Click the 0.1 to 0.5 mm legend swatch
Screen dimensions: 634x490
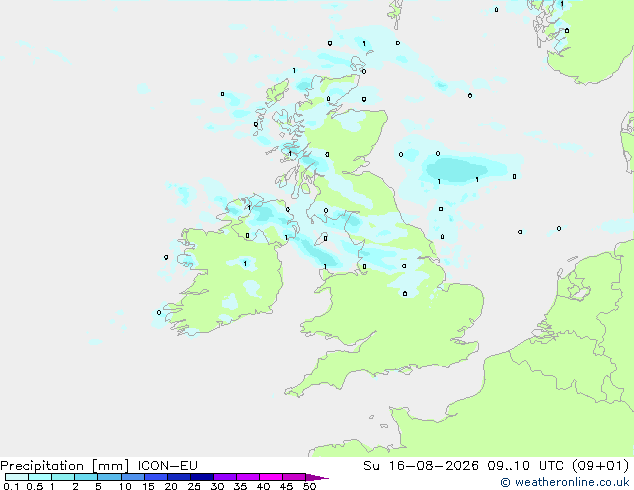(x=17, y=477)
